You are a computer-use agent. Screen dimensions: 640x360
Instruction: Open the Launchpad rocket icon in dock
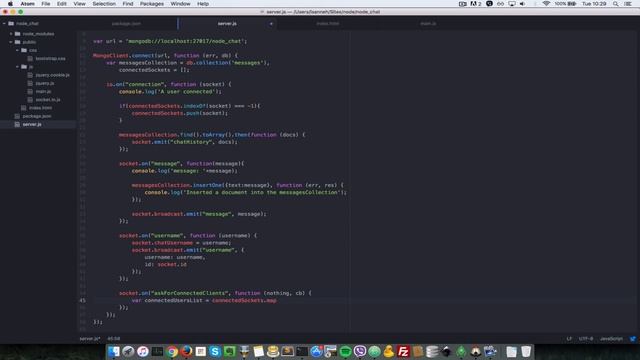128,351
